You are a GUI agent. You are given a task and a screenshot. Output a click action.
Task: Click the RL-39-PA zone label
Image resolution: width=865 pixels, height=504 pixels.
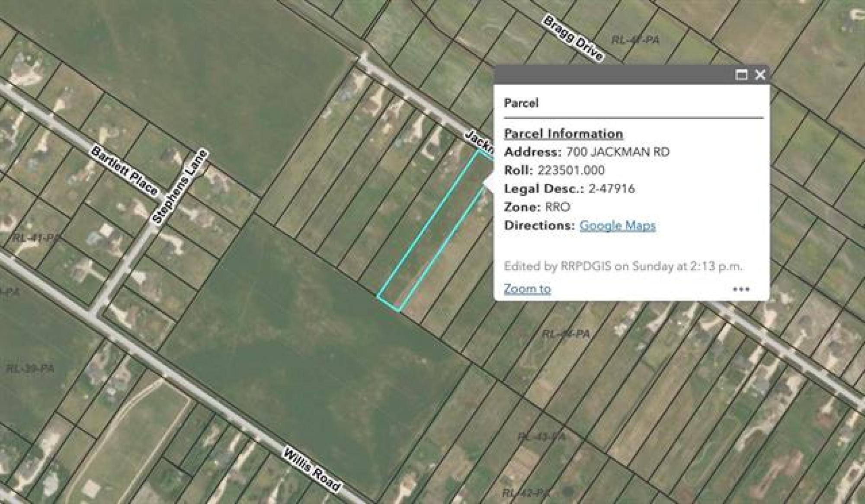[30, 370]
